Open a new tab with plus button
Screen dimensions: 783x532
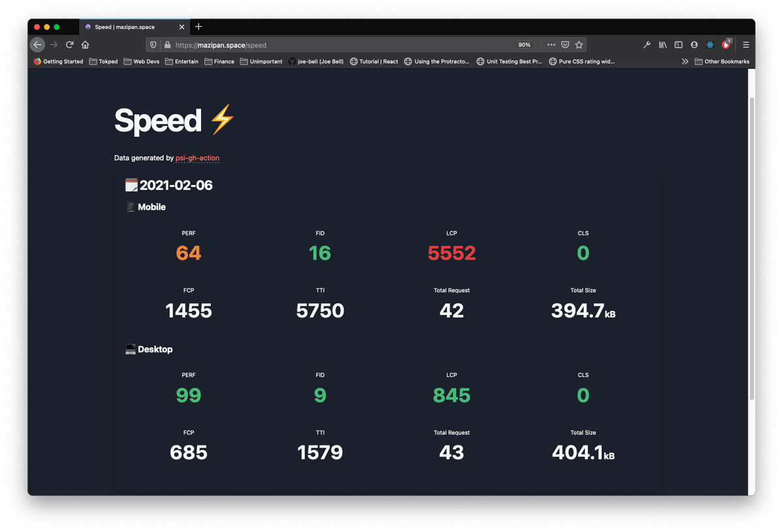coord(199,27)
